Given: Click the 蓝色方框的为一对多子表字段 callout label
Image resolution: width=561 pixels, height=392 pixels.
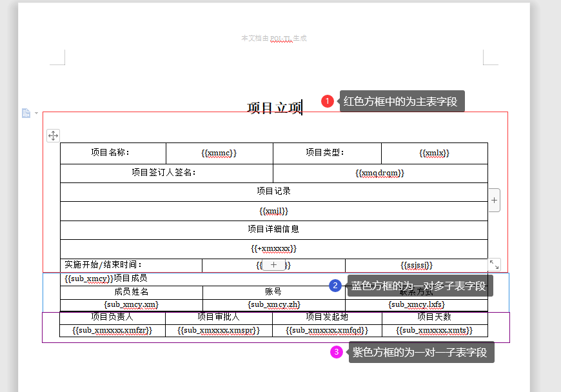Looking at the screenshot, I should point(419,286).
